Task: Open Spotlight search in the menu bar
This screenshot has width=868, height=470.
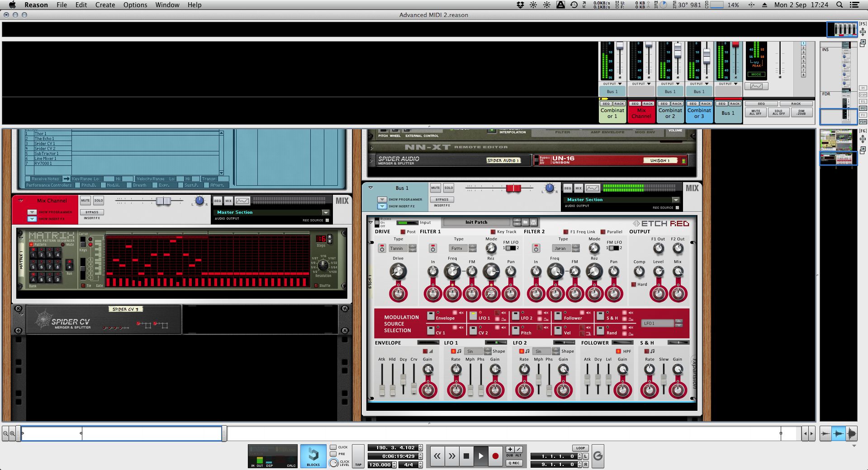Action: click(x=840, y=5)
